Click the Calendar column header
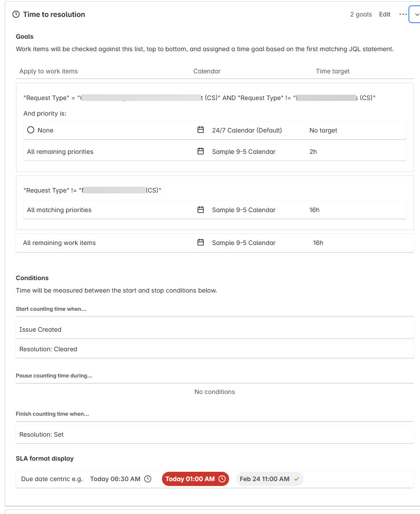420x514 pixels. [207, 71]
